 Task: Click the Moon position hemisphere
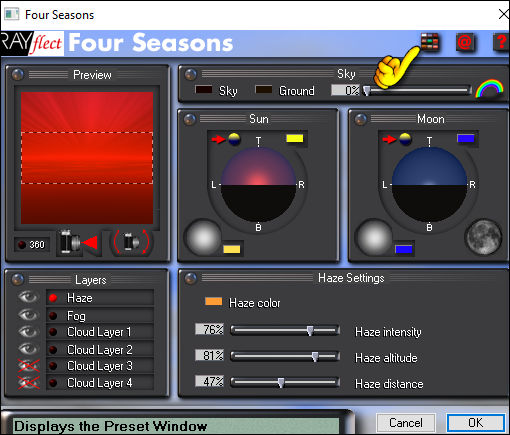click(x=430, y=184)
